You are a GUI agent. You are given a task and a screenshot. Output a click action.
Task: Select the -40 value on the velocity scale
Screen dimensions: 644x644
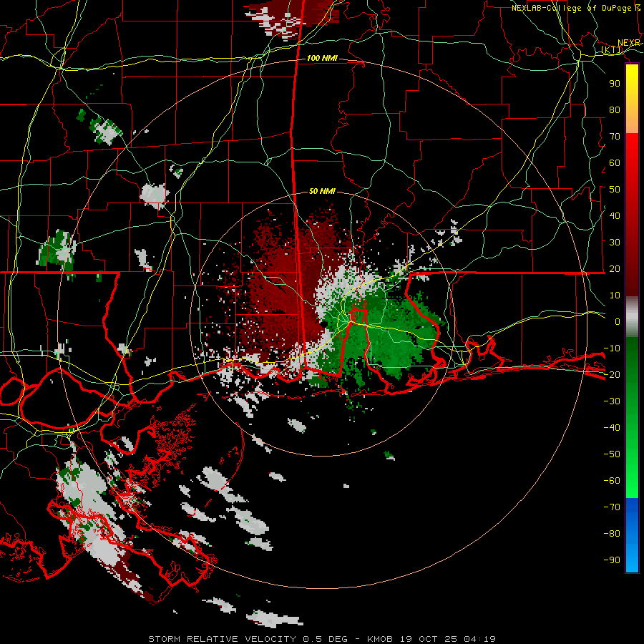pyautogui.click(x=612, y=428)
